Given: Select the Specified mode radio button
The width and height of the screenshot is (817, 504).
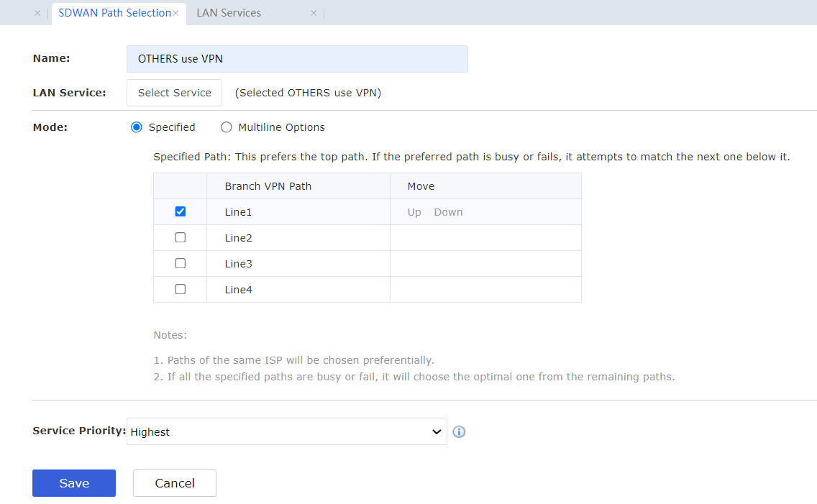Looking at the screenshot, I should coord(137,127).
